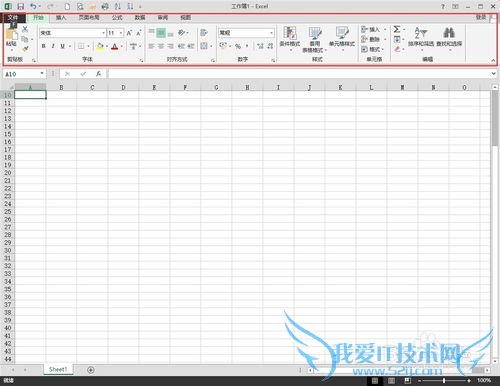Switch to the Insert tab

[x=61, y=18]
